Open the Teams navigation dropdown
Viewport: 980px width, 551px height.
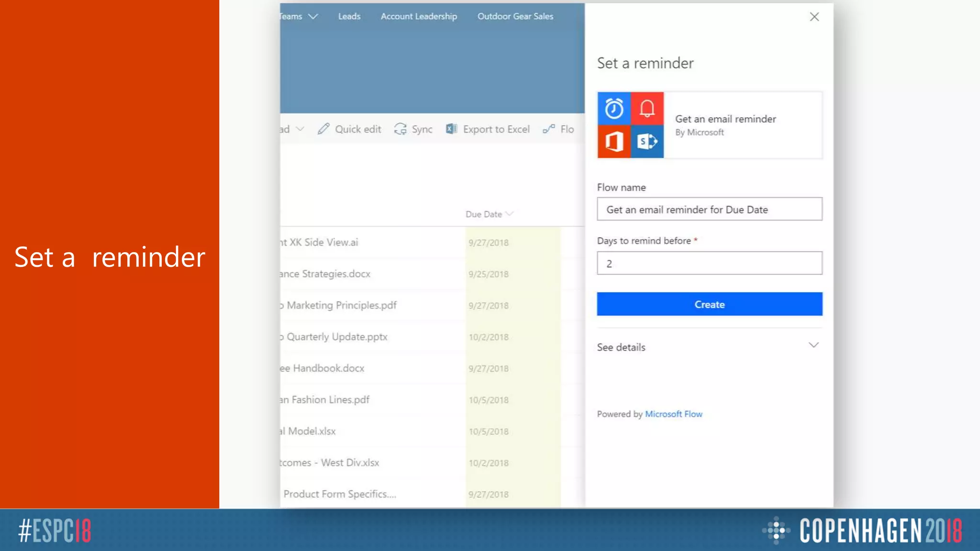(x=313, y=16)
